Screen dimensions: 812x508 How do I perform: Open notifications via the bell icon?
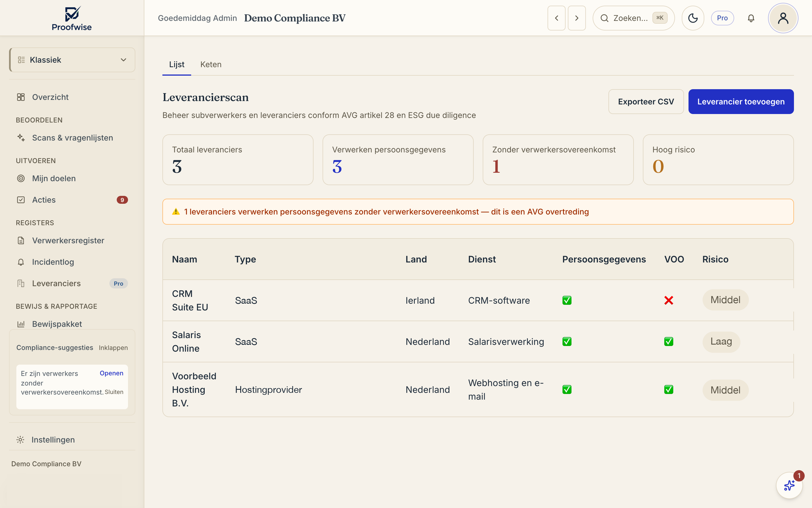(751, 18)
